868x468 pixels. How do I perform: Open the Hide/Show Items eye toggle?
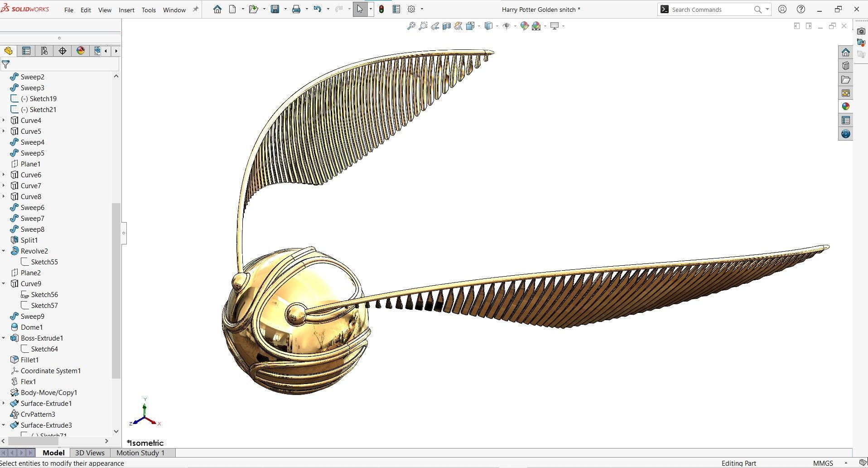click(x=506, y=26)
